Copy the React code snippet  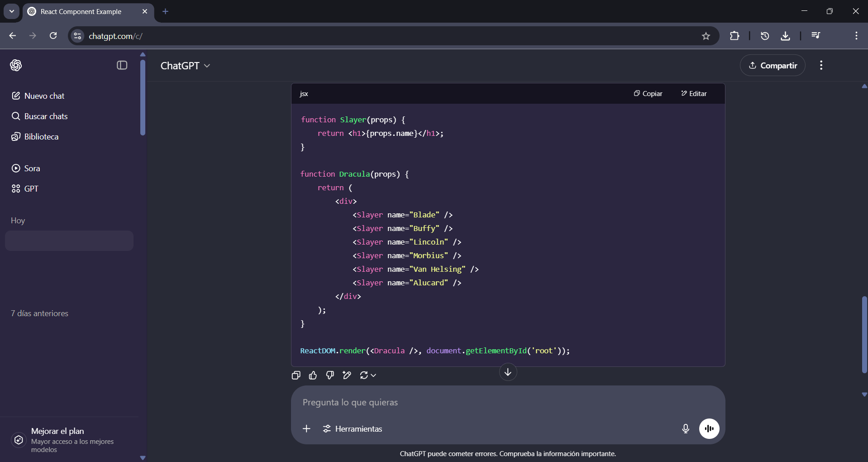pos(648,94)
